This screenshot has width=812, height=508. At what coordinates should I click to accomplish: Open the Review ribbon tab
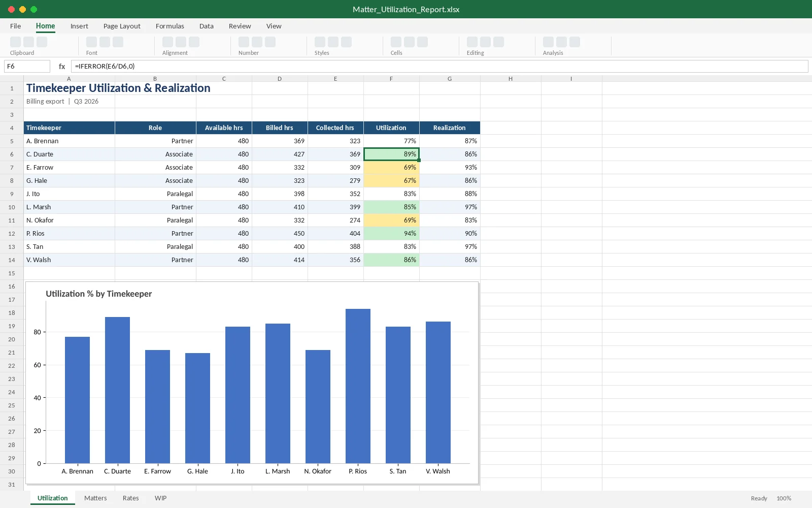click(240, 26)
